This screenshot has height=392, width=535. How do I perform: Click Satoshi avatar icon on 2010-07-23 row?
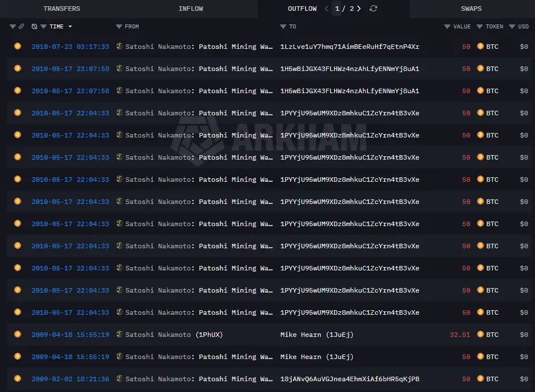(119, 45)
